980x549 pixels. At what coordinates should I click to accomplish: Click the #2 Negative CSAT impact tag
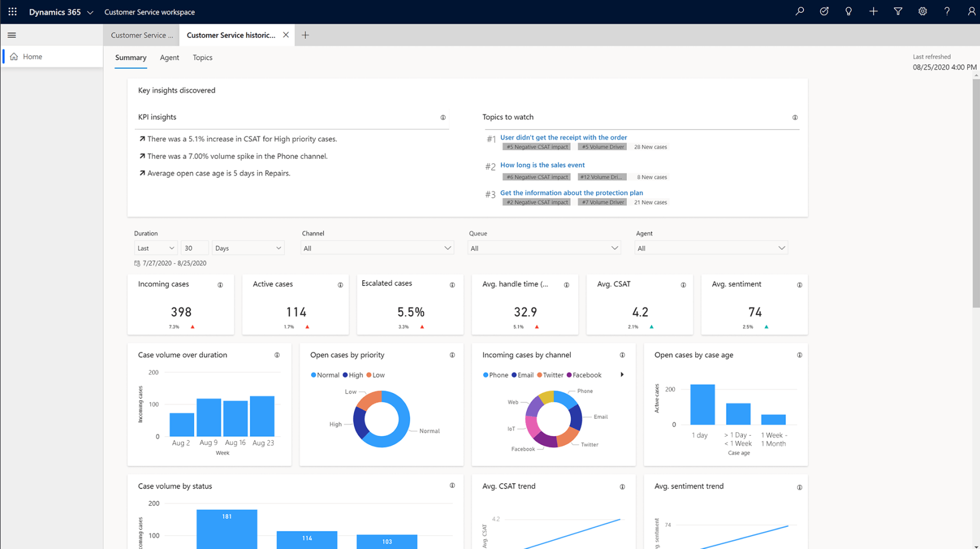[537, 202]
